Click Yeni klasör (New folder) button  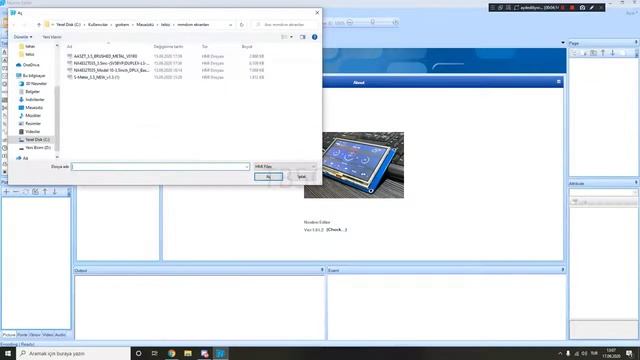click(x=52, y=37)
